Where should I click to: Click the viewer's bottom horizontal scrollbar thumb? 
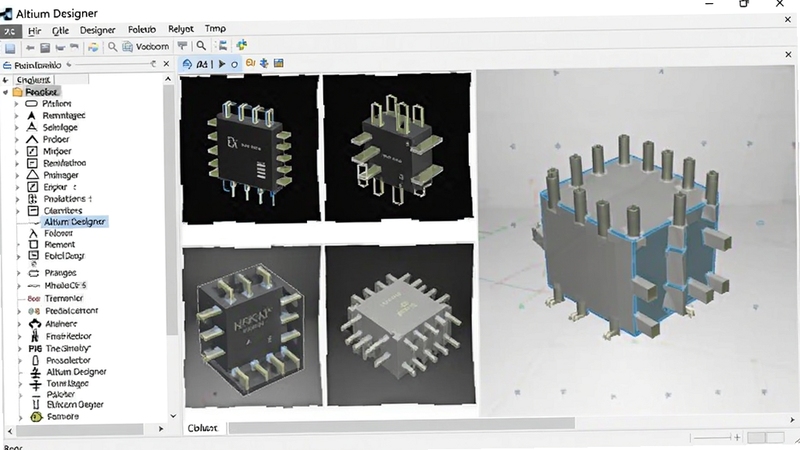tap(402, 424)
